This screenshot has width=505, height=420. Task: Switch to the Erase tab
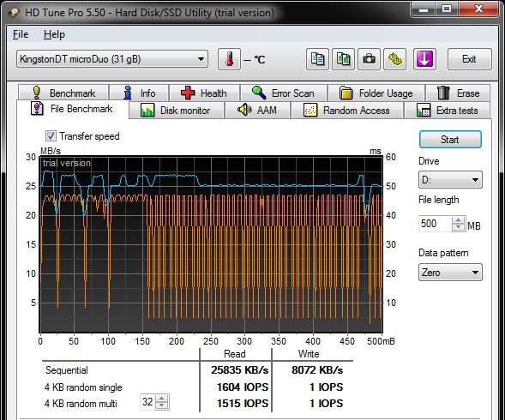point(458,93)
